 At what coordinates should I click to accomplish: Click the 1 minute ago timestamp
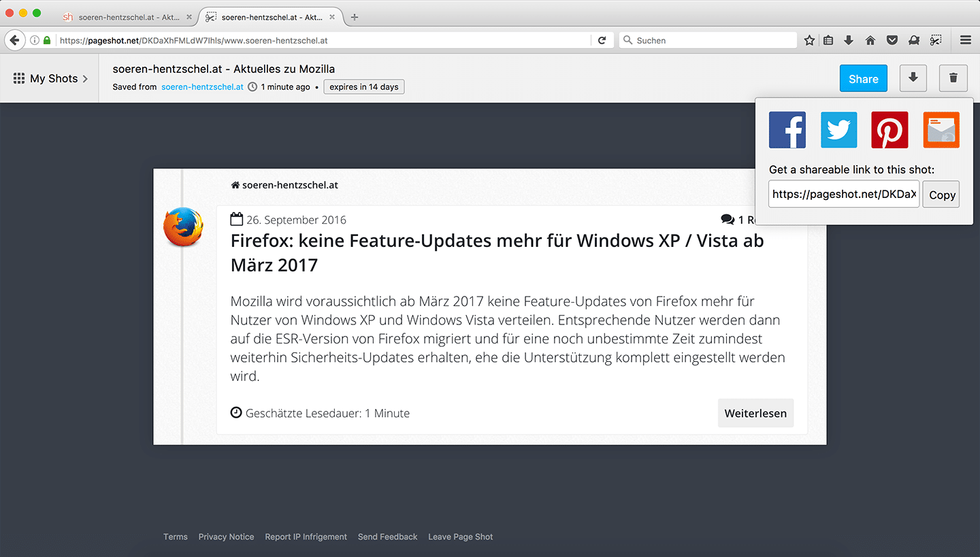pyautogui.click(x=285, y=87)
